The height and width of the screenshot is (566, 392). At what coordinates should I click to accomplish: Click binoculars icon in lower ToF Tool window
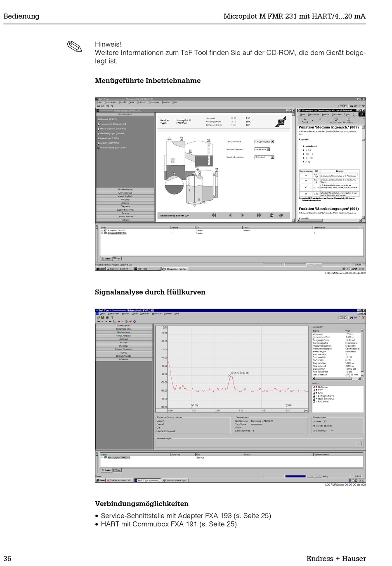tap(352, 317)
